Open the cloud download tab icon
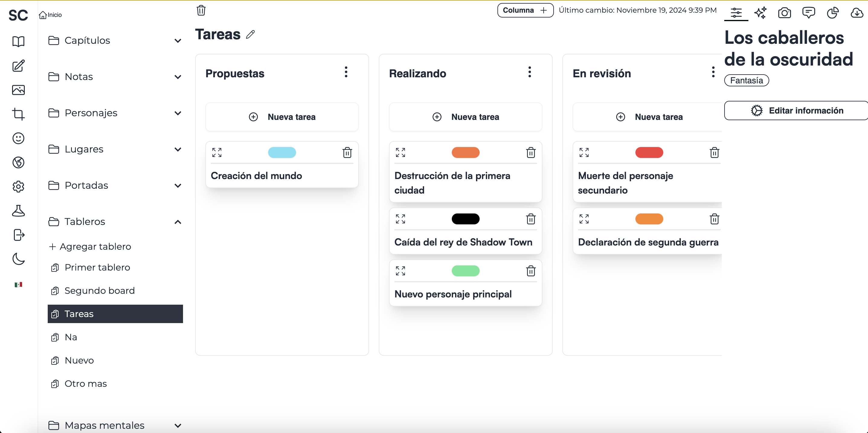The image size is (868, 433). click(x=857, y=13)
